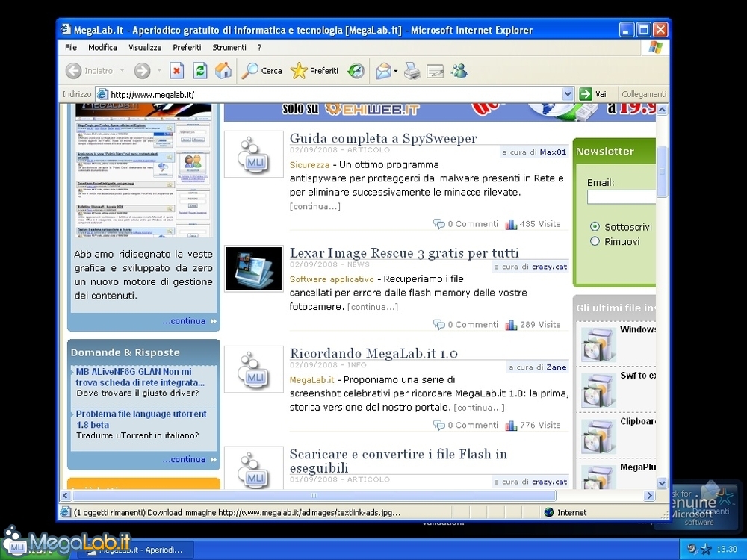Refresh the page with the Aggiorna icon
Image resolution: width=747 pixels, height=560 pixels.
coord(200,71)
